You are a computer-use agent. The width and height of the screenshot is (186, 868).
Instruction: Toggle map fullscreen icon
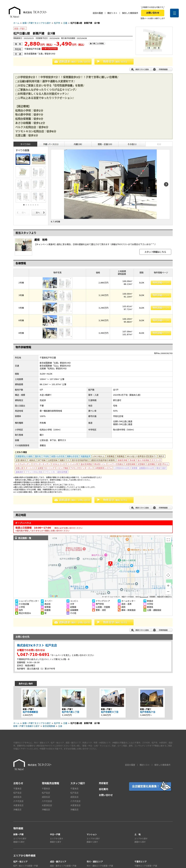(168, 539)
